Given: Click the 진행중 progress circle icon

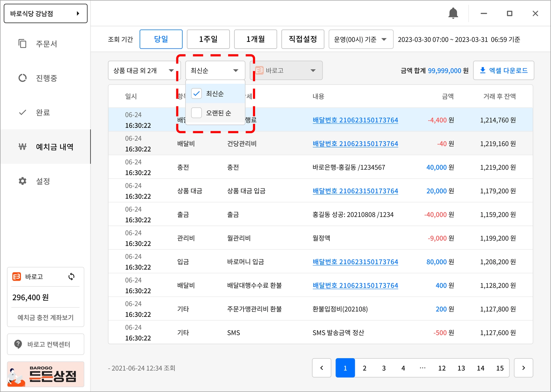Looking at the screenshot, I should tap(22, 78).
